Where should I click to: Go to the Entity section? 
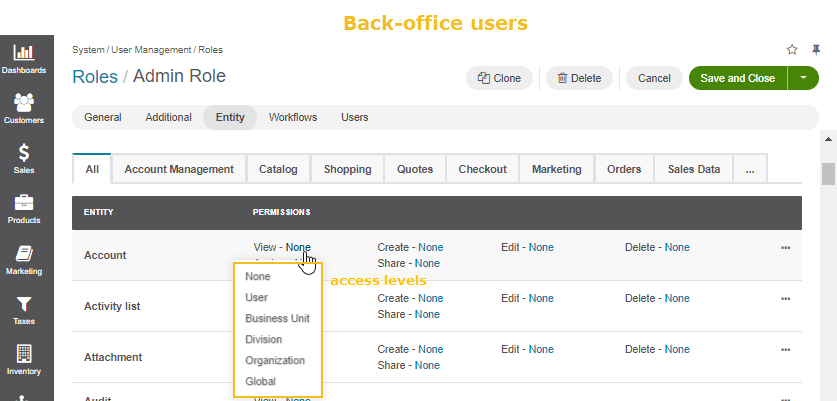(230, 117)
